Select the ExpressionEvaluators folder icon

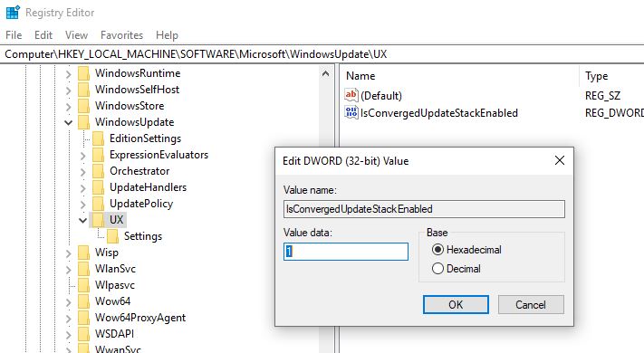[x=99, y=155]
